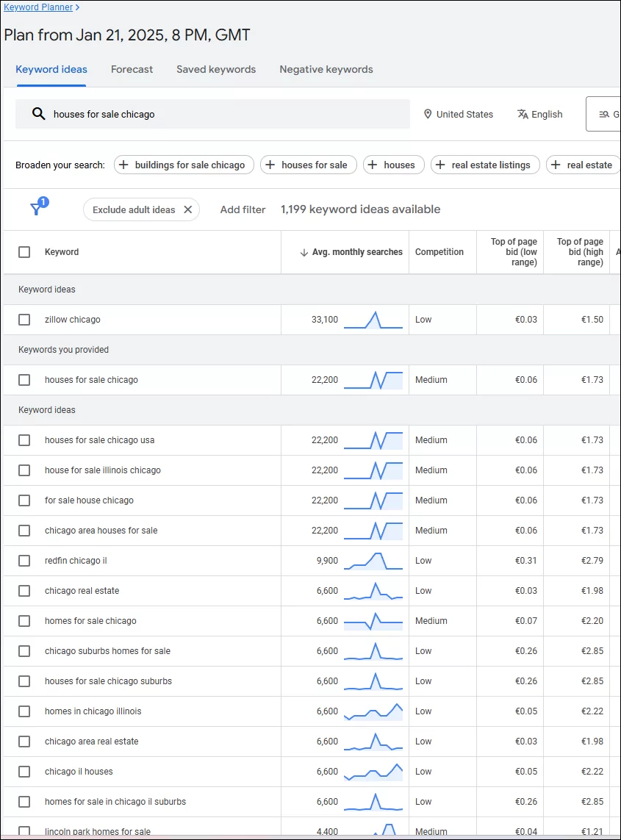Screen dimensions: 621x840
Task: Check the homes for sale chicago box
Action: pos(24,621)
